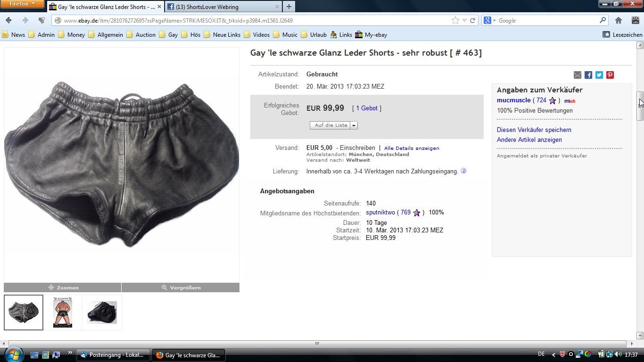
Task: Open the Firefox menu button
Action: [x=22, y=4]
